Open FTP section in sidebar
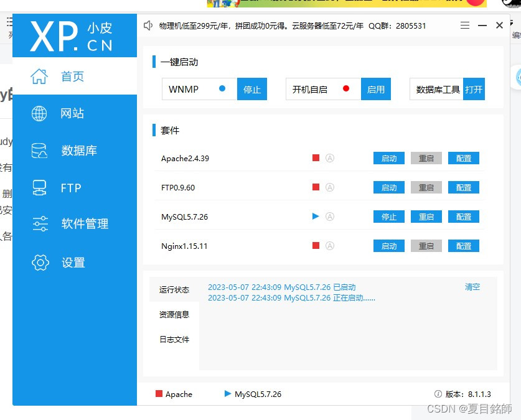 coord(75,188)
